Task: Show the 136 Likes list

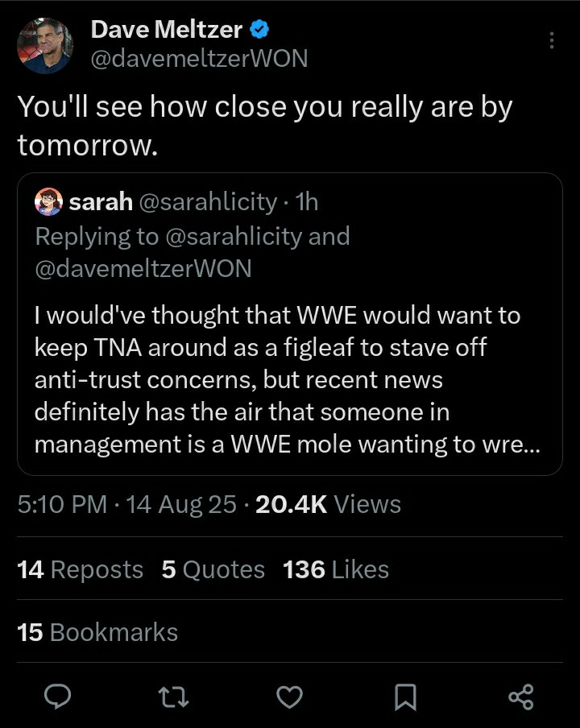Action: pos(336,569)
